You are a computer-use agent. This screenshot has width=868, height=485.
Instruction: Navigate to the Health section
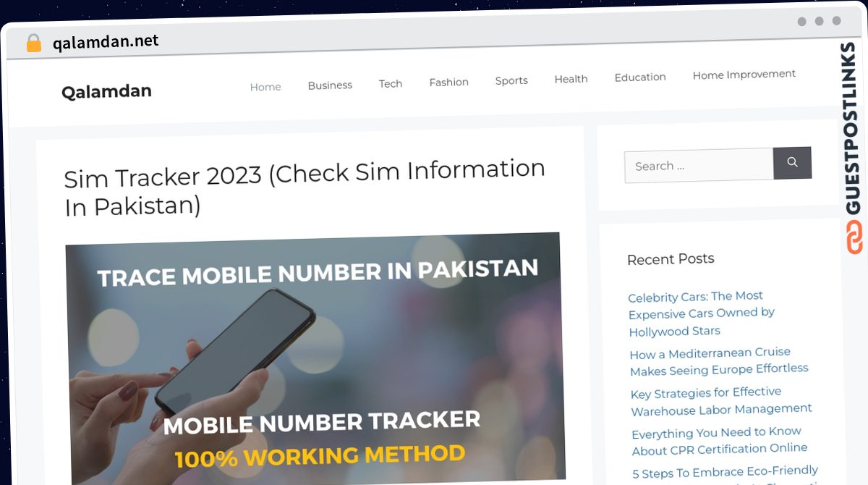[x=571, y=79]
